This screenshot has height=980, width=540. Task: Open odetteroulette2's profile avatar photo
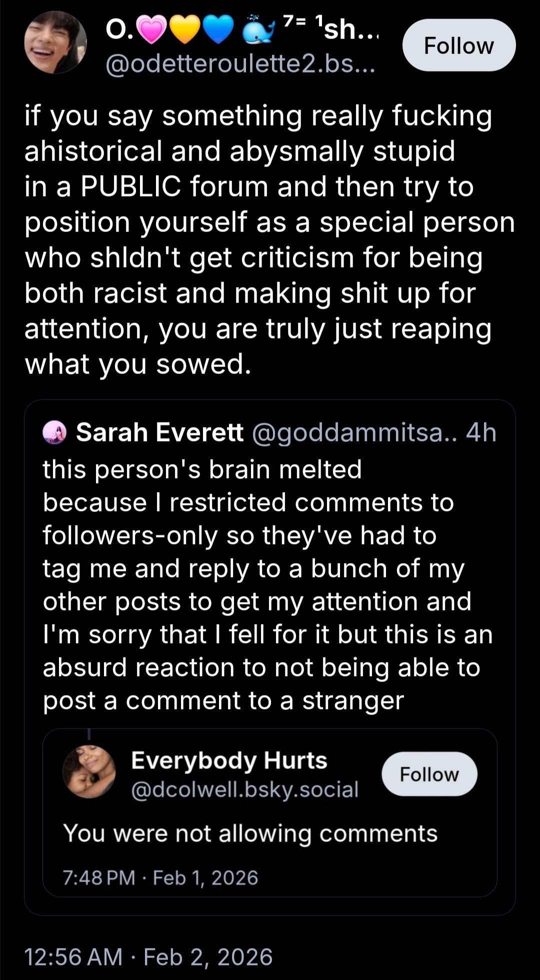click(55, 43)
